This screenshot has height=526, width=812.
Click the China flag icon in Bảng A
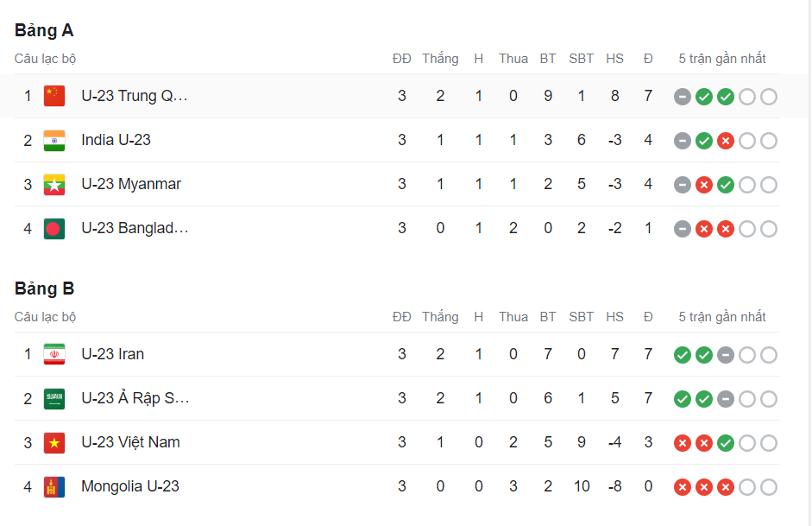point(54,96)
